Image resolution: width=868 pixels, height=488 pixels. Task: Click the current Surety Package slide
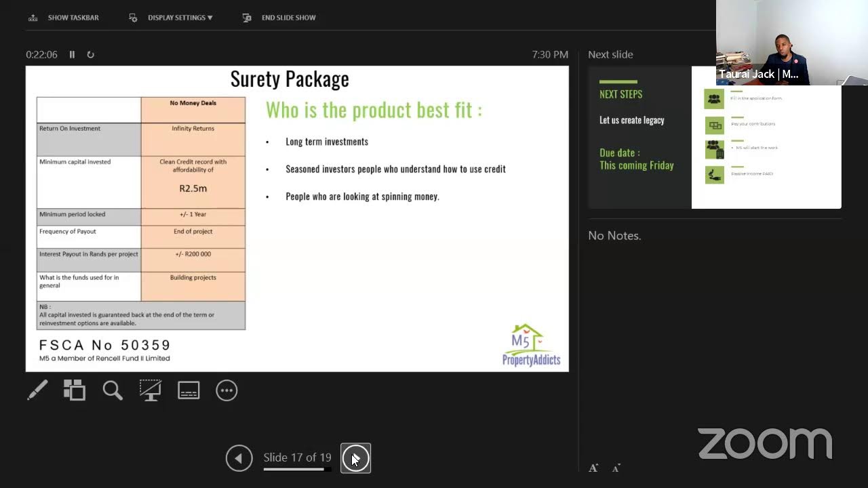(297, 219)
